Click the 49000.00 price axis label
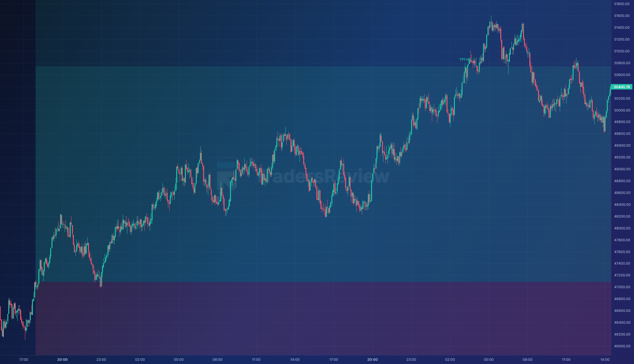Screen dimensions: 634x364 [x=622, y=169]
